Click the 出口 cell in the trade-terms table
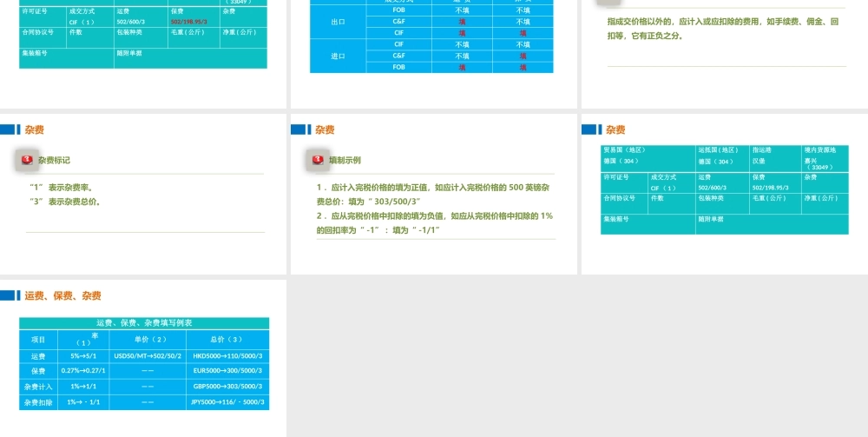 tap(338, 23)
